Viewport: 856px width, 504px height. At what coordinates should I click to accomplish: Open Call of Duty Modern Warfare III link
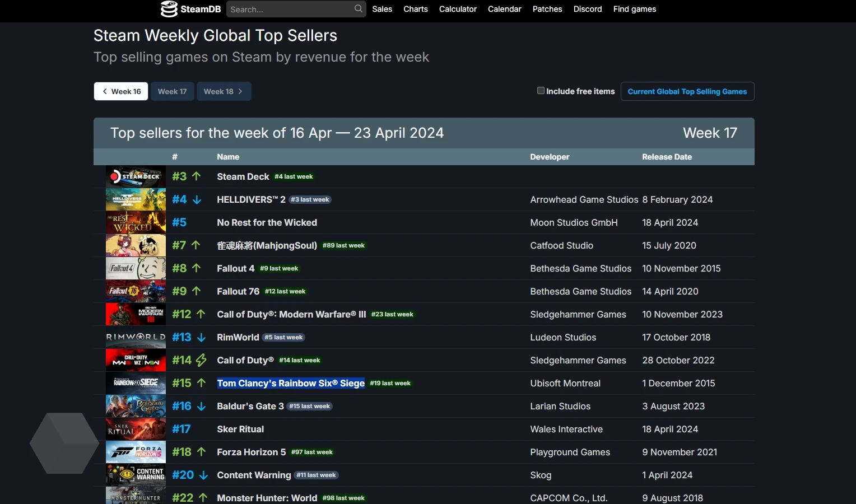click(x=291, y=314)
